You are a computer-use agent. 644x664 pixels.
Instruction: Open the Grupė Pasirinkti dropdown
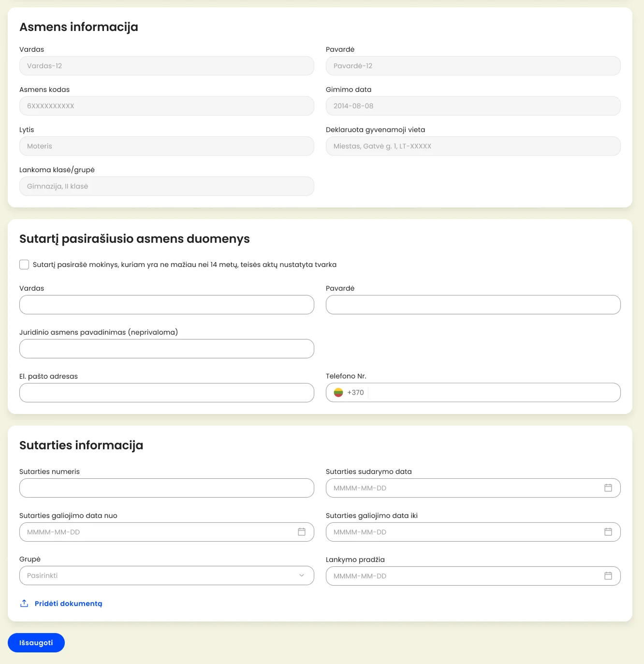pyautogui.click(x=167, y=575)
